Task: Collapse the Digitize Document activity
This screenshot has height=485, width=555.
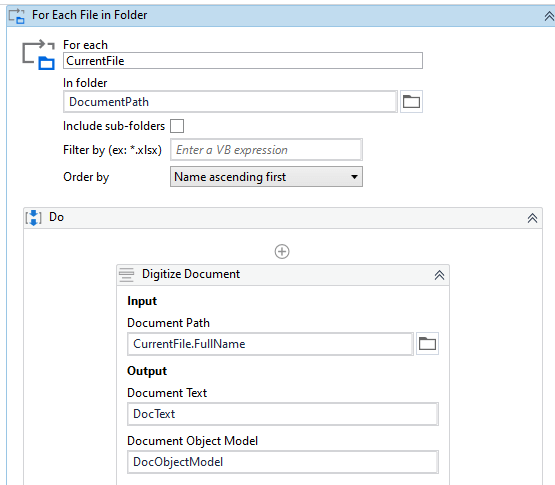Action: pos(439,275)
